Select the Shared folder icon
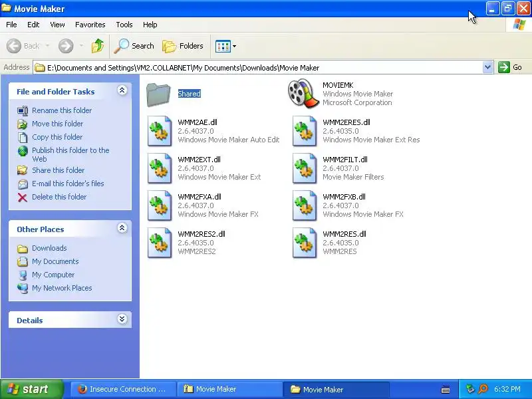The width and height of the screenshot is (532, 399). pyautogui.click(x=158, y=94)
